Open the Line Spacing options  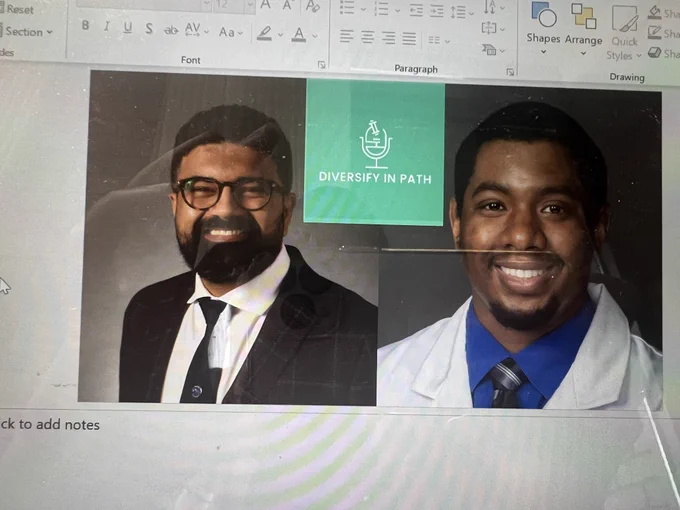point(461,12)
